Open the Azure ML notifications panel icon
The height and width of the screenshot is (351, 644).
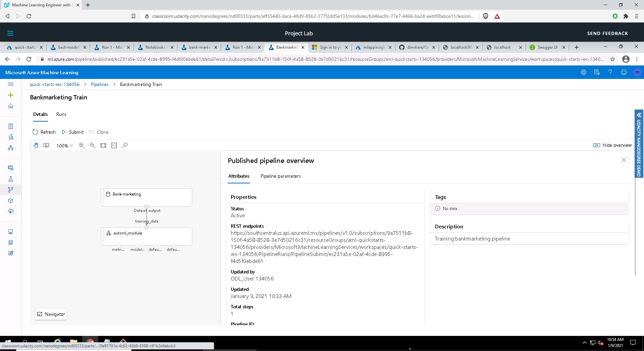[x=597, y=72]
